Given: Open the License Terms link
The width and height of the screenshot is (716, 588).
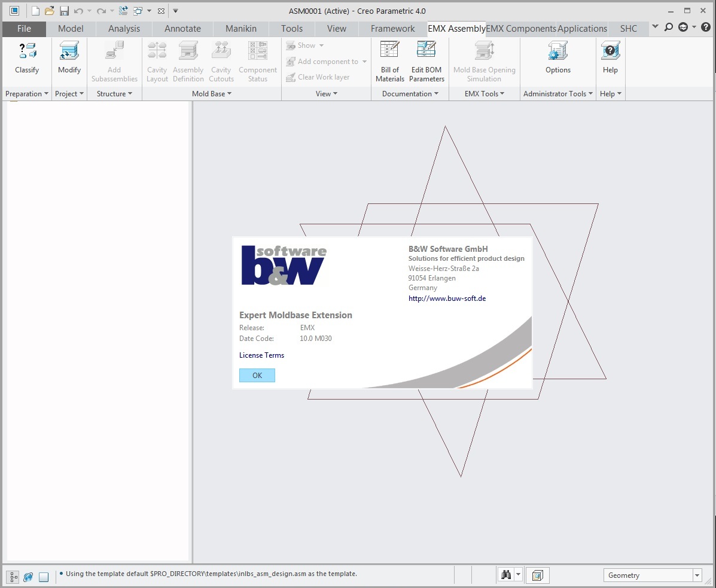Looking at the screenshot, I should (261, 355).
